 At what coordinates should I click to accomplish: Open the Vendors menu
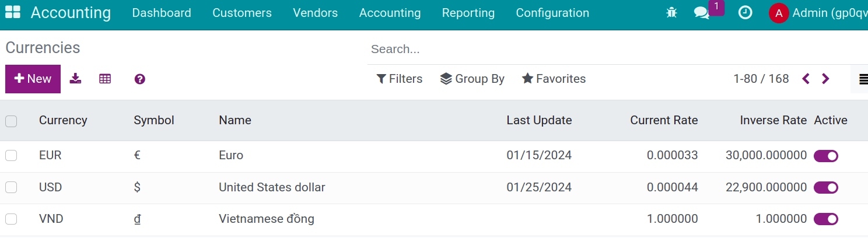[316, 13]
